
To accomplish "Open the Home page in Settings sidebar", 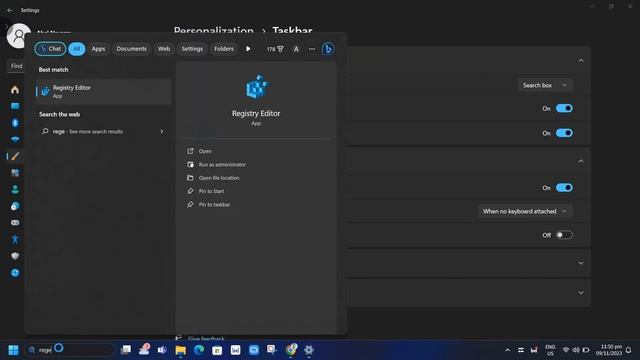I will 15,89.
